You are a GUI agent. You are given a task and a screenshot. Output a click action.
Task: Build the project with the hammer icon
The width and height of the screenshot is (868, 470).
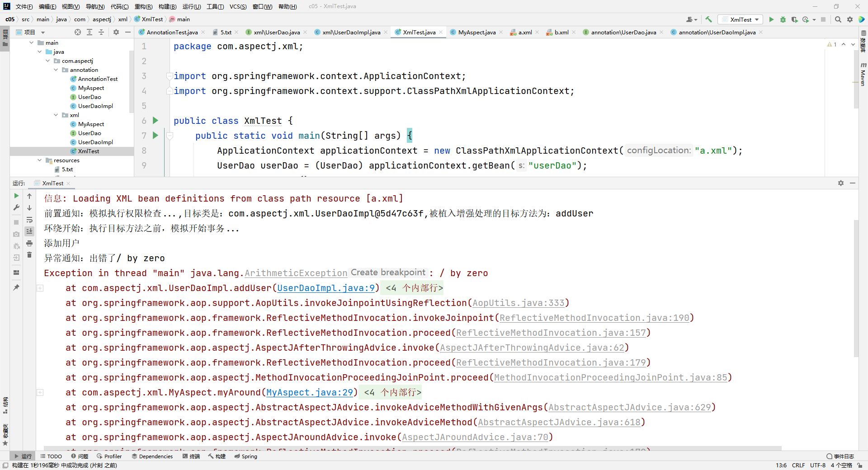click(708, 19)
